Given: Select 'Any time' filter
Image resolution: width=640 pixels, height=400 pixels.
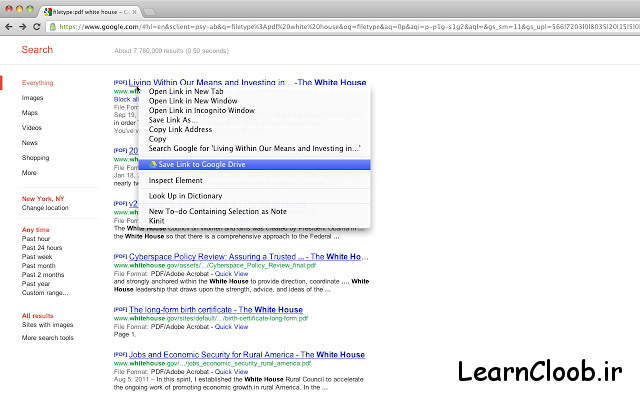Looking at the screenshot, I should coord(36,230).
